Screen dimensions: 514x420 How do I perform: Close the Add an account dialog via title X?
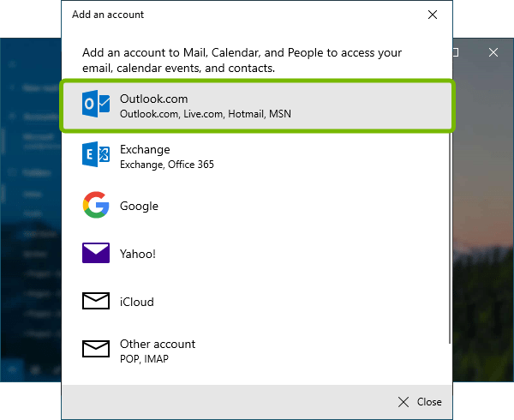433,15
